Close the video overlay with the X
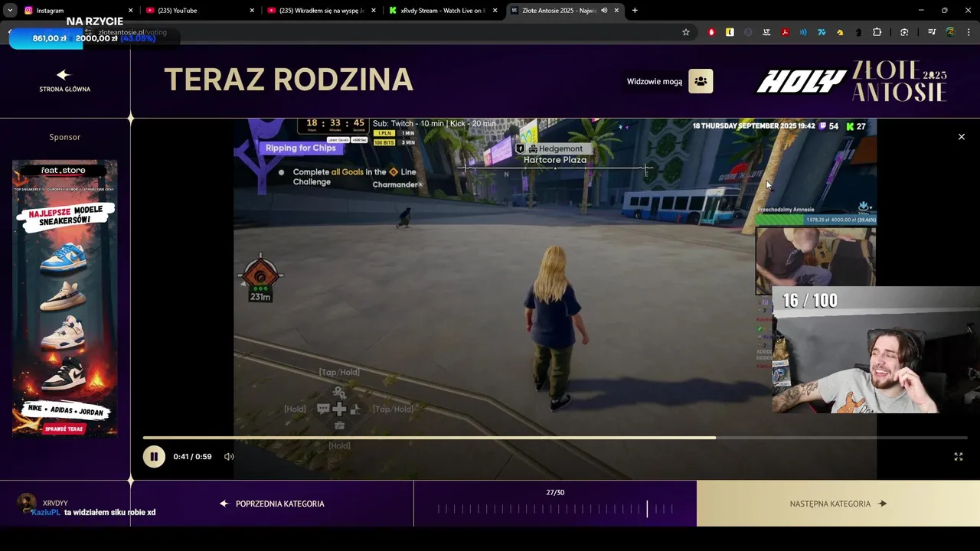 pos(962,137)
